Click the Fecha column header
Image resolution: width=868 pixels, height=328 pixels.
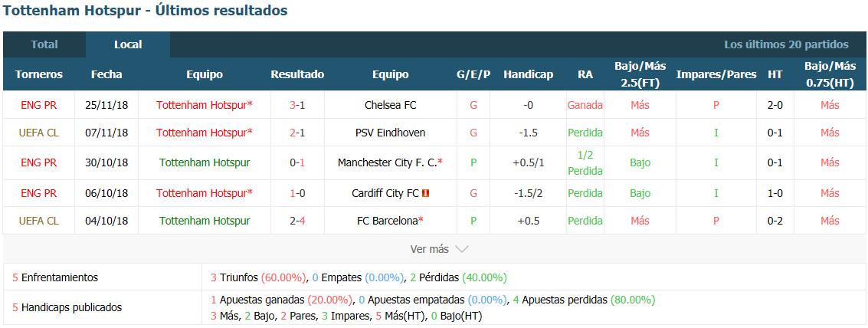coord(106,74)
